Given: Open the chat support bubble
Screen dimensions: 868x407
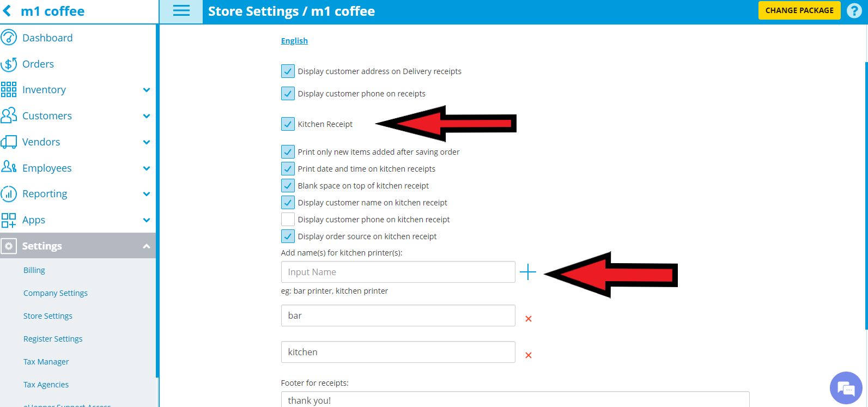Looking at the screenshot, I should (846, 388).
